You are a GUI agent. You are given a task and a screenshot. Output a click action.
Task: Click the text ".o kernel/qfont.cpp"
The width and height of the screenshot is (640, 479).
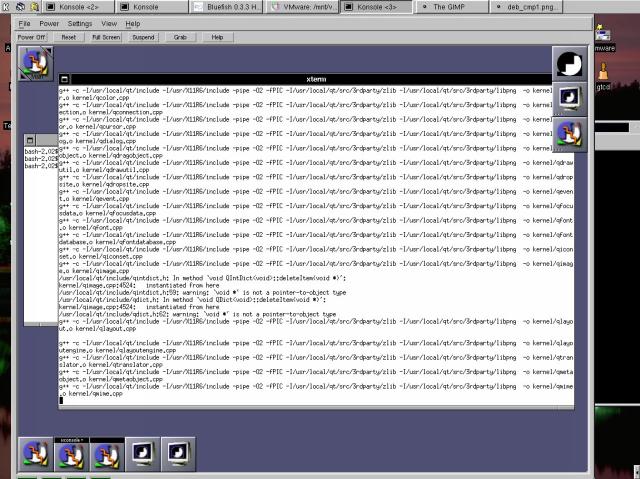pyautogui.click(x=91, y=228)
